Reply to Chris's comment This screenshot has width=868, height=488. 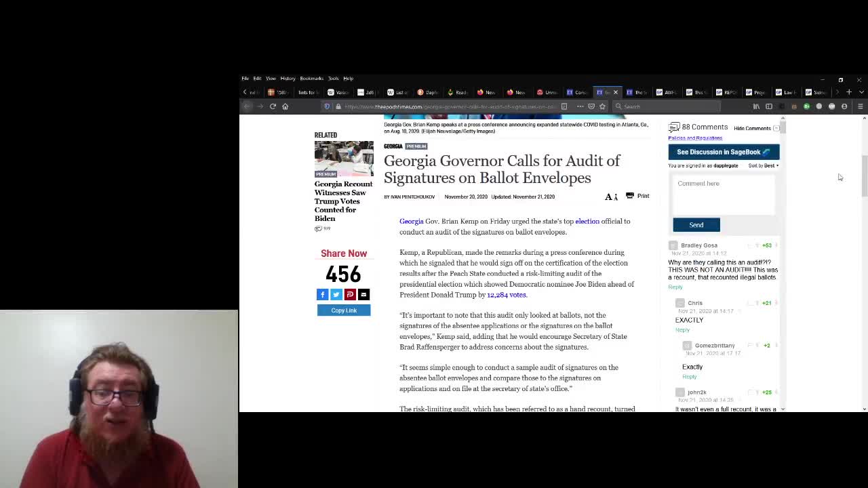click(682, 330)
